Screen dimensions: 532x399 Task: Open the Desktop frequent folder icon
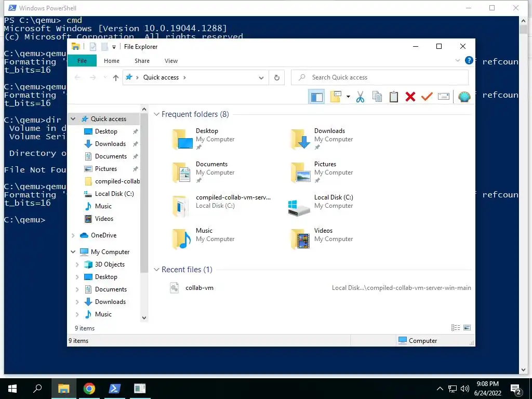[x=182, y=139]
